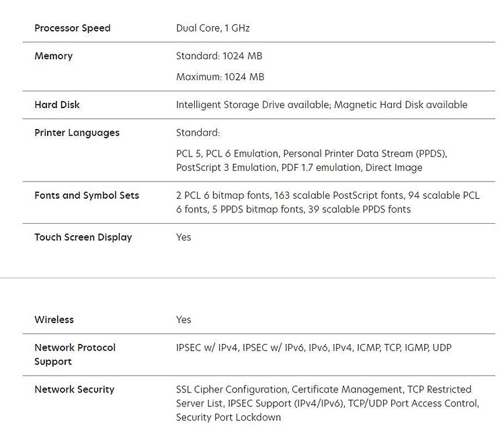Click the Network Security row label
The width and height of the screenshot is (504, 434).
tap(74, 390)
